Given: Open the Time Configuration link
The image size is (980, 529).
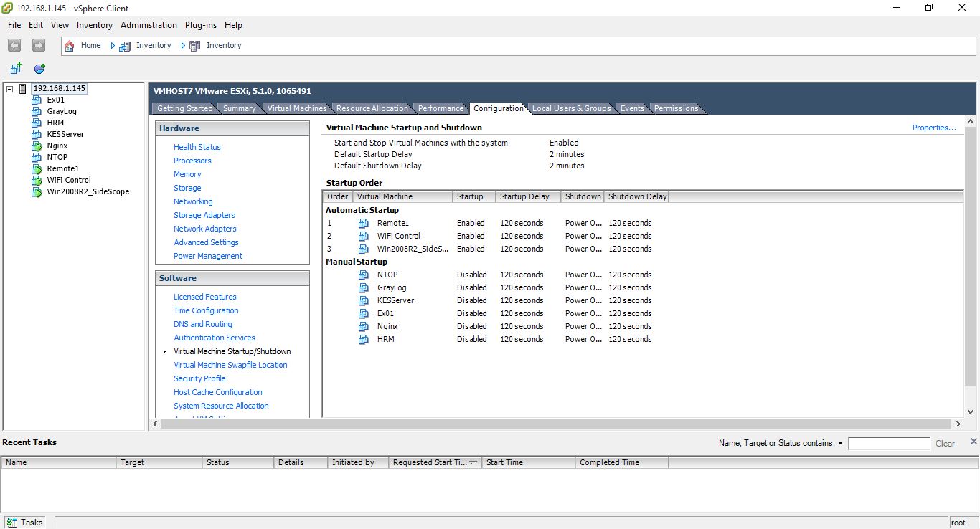Looking at the screenshot, I should [206, 310].
